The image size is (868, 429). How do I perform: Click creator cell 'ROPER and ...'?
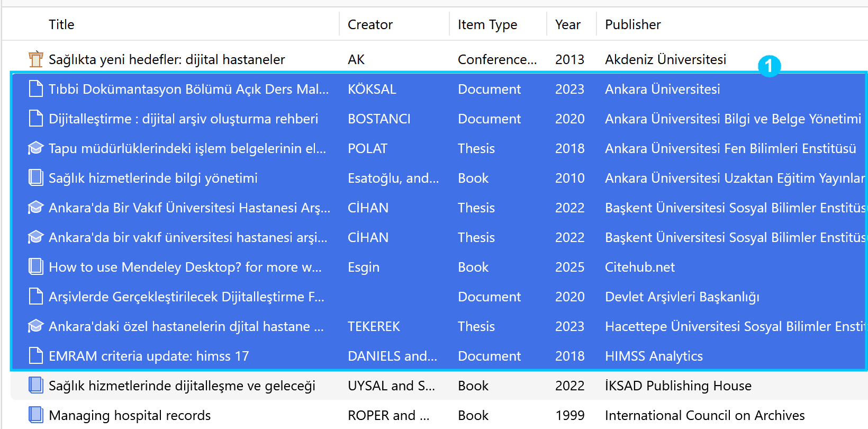[x=388, y=415]
